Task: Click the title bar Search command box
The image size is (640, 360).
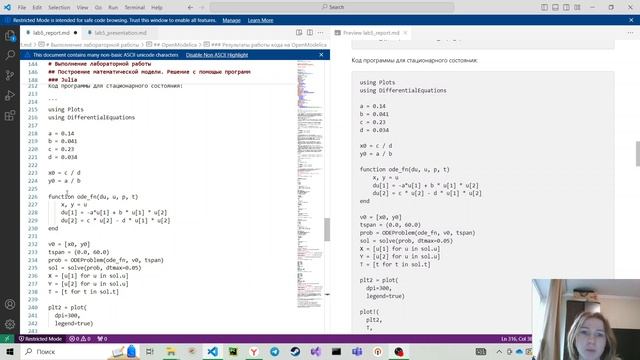Action: pos(332,7)
